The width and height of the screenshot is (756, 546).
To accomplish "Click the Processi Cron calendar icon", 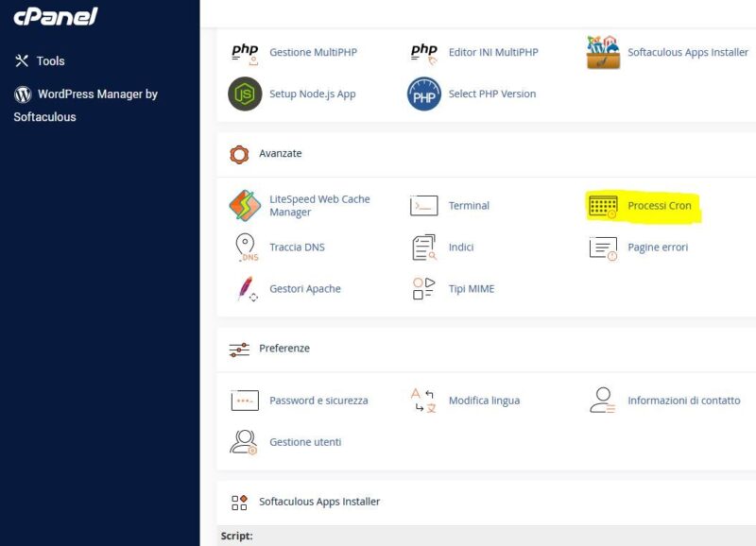I will (603, 207).
